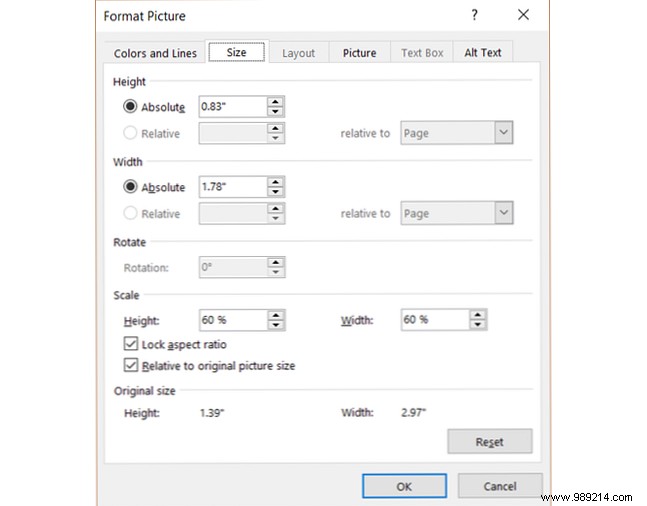Screen dimensions: 647x506
Task: Close the Format Picture dialog
Action: pyautogui.click(x=523, y=15)
